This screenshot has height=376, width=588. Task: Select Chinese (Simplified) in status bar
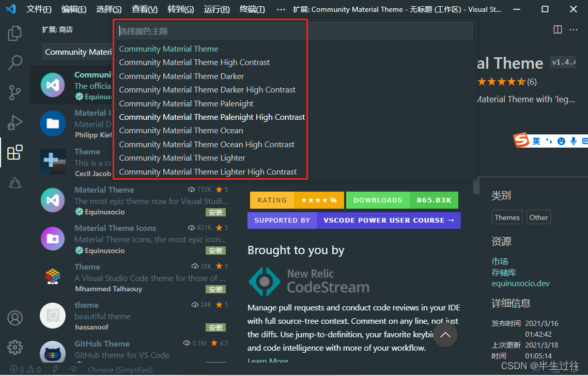[x=120, y=370]
